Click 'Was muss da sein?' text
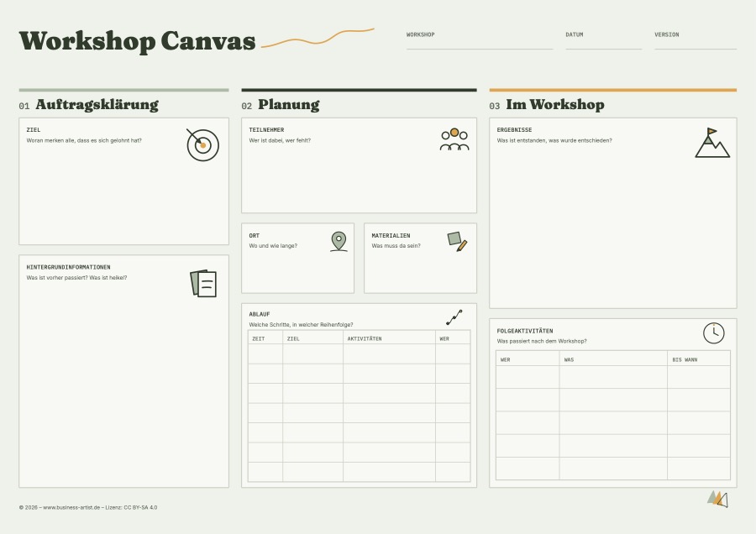Screen dimensions: 756x534 pos(396,246)
